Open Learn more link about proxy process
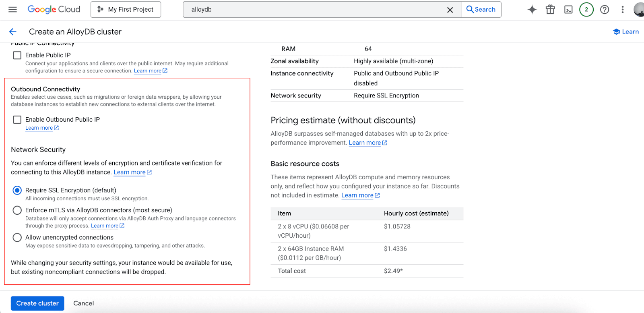644x313 pixels. pos(107,226)
